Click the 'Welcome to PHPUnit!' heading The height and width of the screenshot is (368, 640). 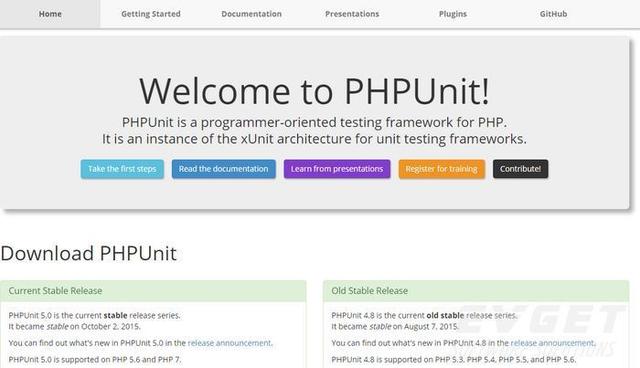[314, 91]
